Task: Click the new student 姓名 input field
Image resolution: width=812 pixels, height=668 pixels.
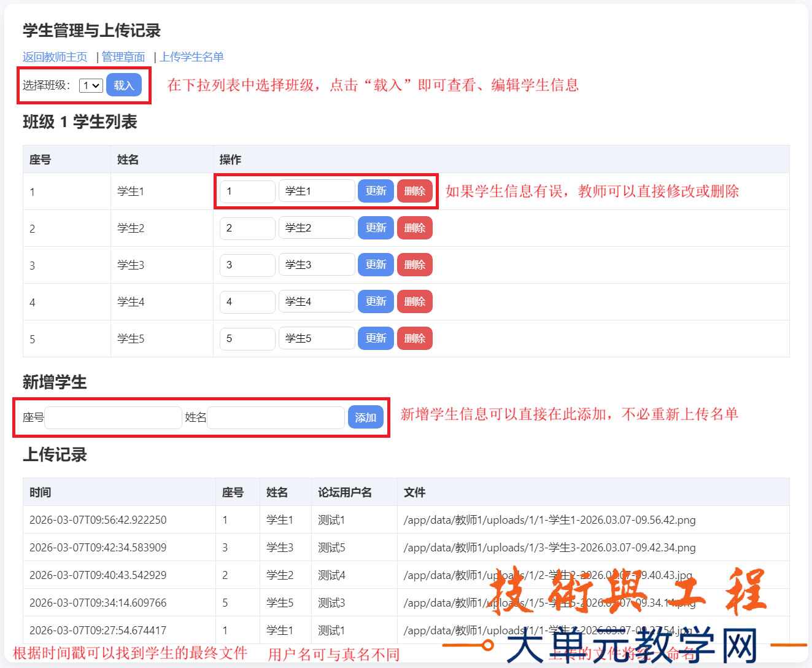Action: 276,417
